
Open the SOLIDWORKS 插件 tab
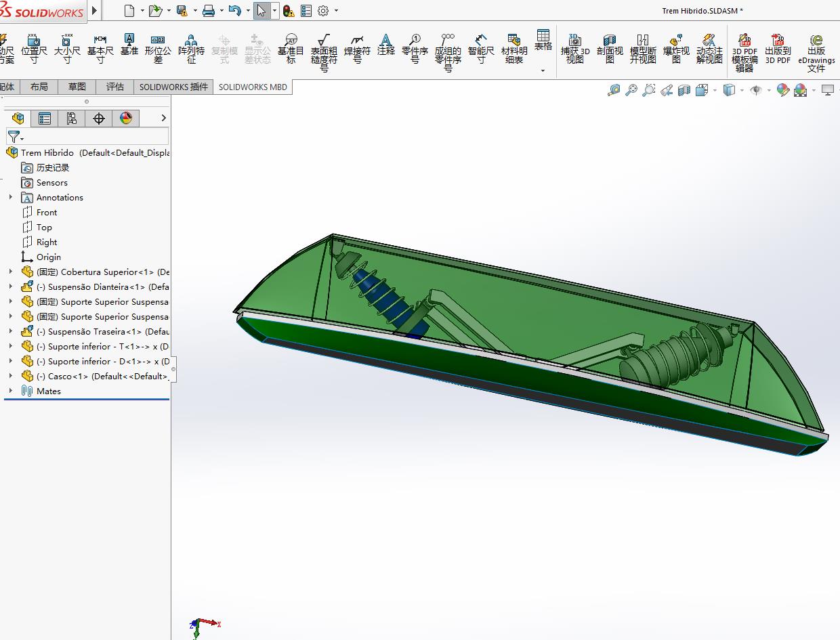click(x=173, y=87)
